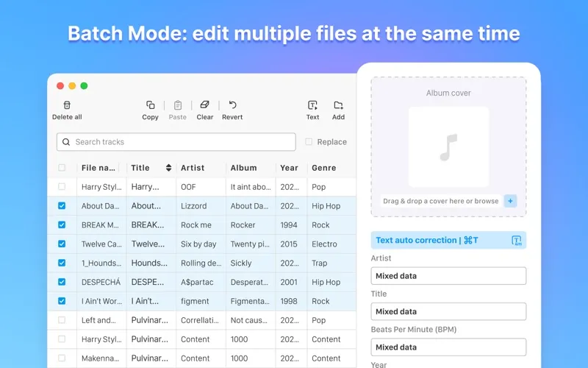Select the Desperat... album cell
588x368 pixels.
[x=249, y=282]
